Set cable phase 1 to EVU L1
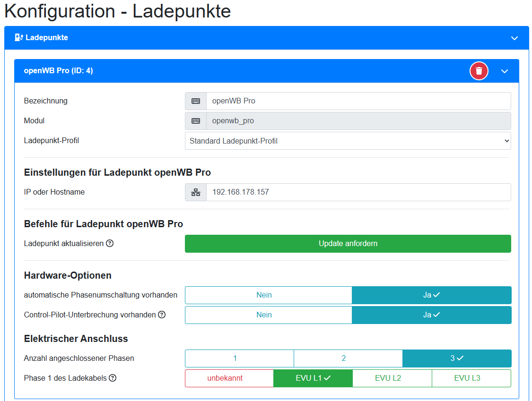Screen dimensions: 532x401 pos(313,378)
